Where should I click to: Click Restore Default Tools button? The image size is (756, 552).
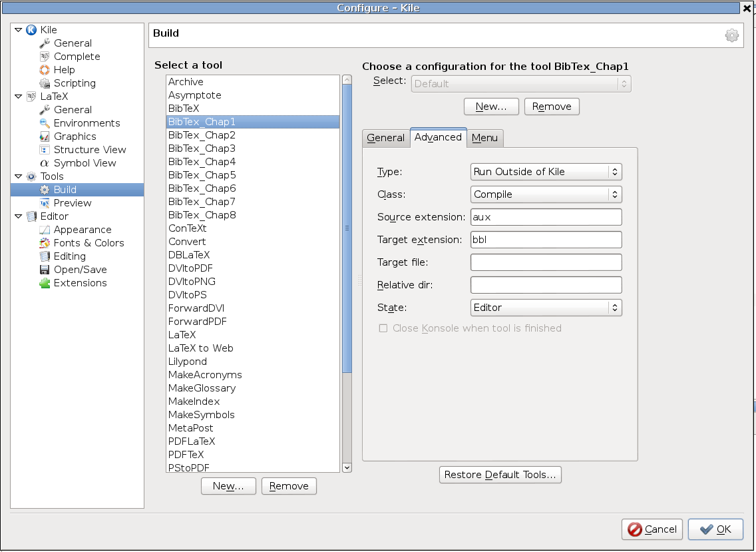pyautogui.click(x=500, y=475)
